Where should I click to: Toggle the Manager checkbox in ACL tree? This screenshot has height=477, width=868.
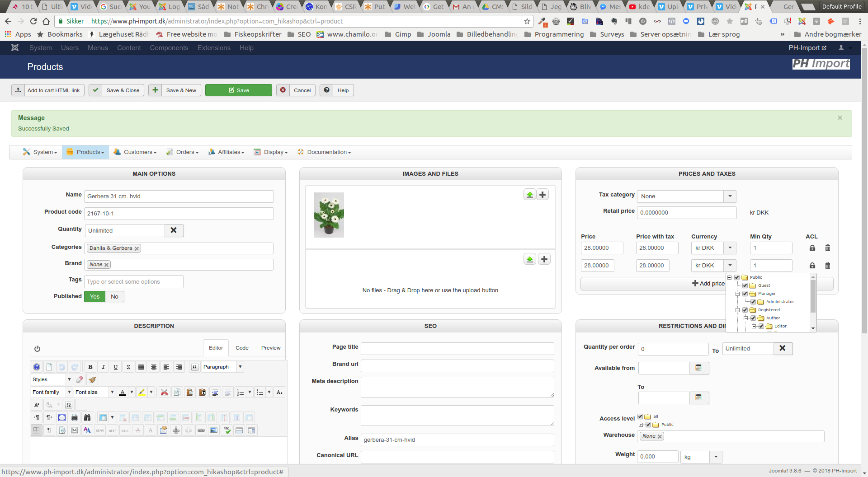[x=745, y=294]
